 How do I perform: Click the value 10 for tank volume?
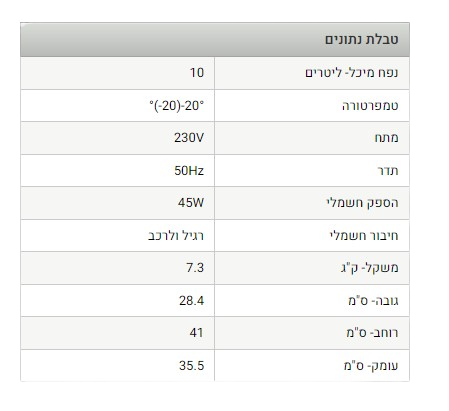[x=197, y=73]
